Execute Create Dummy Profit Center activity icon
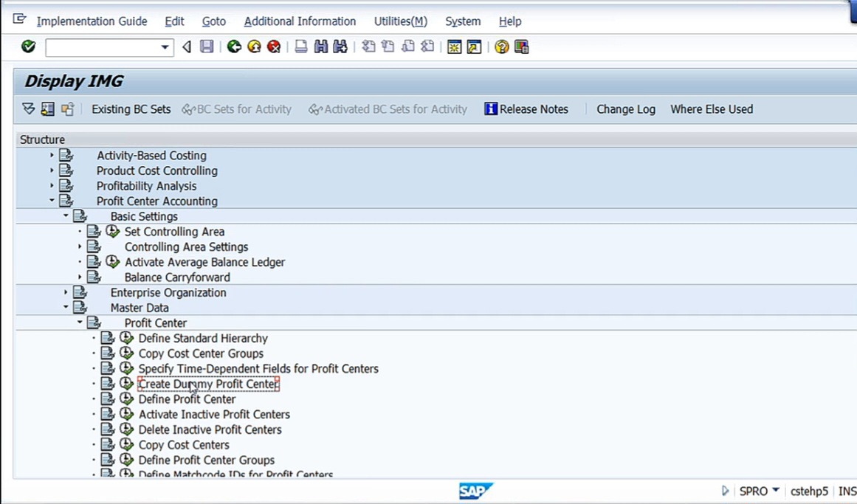This screenshot has width=857, height=504. (126, 384)
